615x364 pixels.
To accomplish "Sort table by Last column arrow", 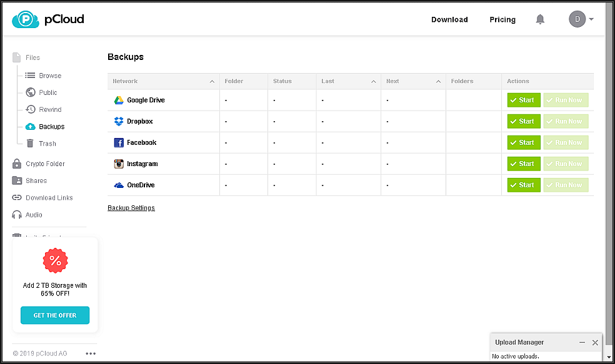I will point(373,82).
